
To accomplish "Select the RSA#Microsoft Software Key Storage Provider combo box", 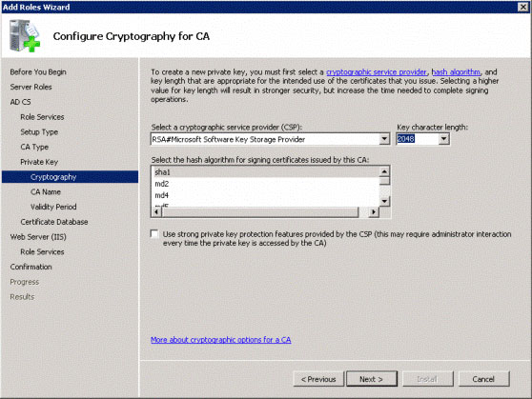I will pos(270,139).
